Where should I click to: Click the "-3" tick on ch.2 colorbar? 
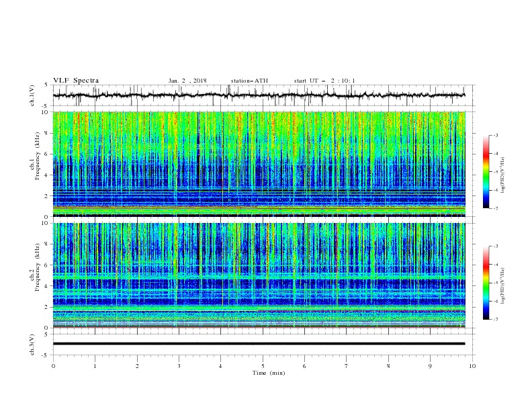tap(495, 246)
